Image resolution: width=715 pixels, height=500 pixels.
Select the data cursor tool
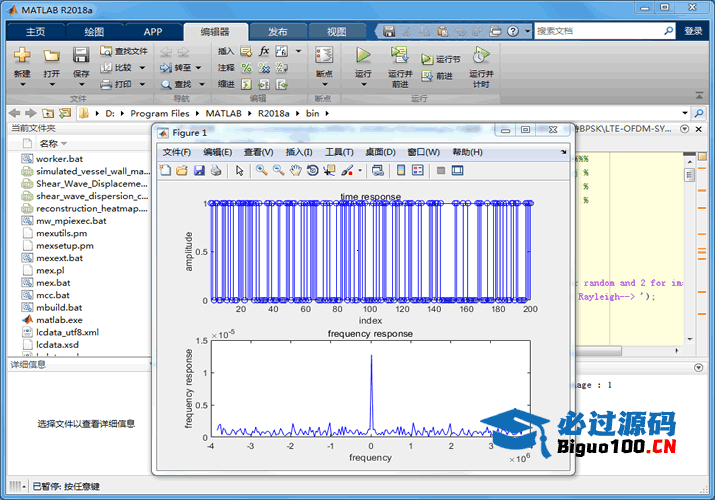click(329, 170)
